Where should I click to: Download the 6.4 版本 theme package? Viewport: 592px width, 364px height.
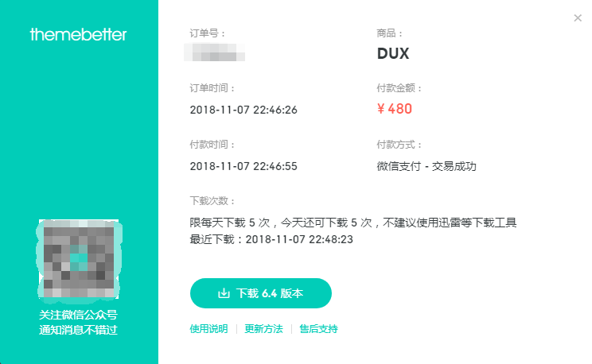(x=261, y=293)
